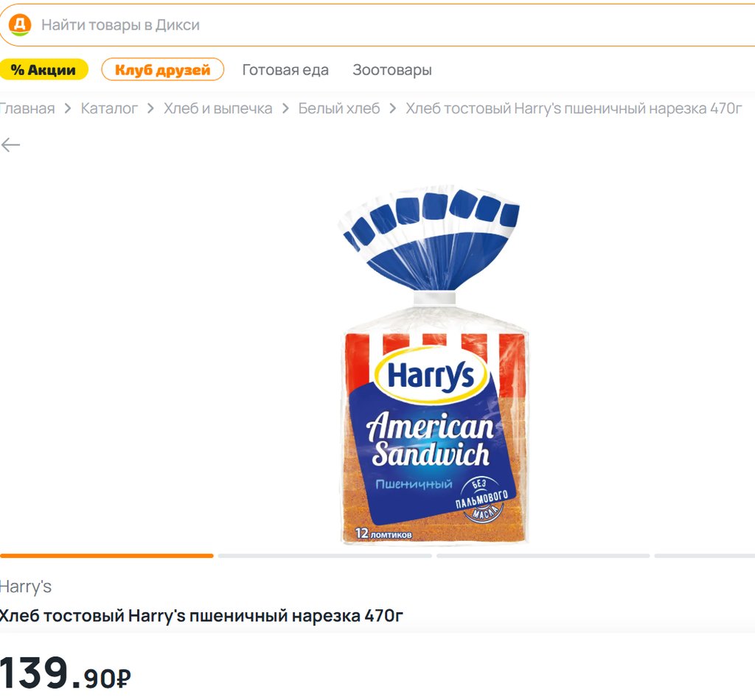
Task: Open the "Каталог" breadcrumb link
Action: point(109,109)
